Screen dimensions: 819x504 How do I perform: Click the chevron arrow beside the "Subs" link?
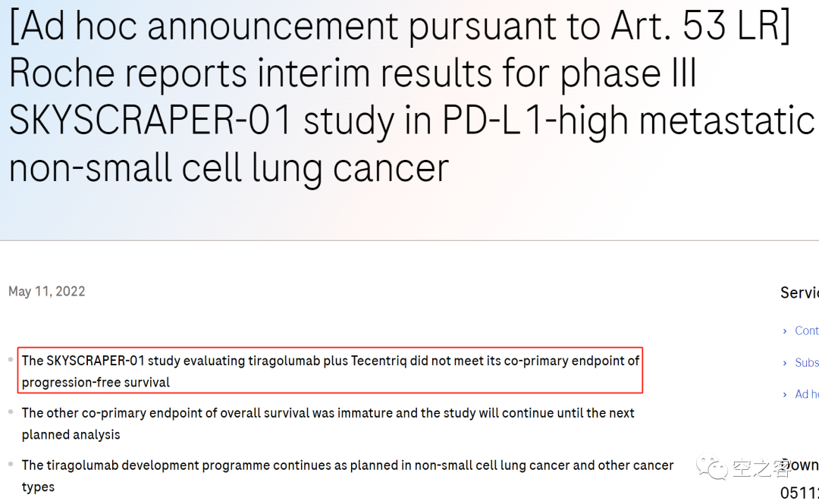click(x=785, y=363)
